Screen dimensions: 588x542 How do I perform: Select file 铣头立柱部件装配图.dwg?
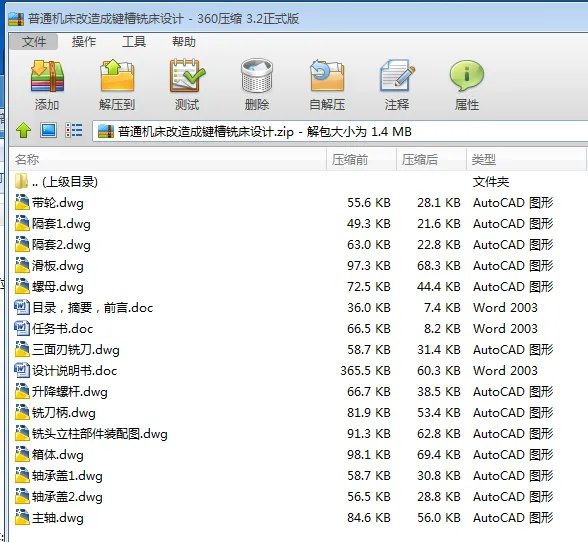point(298,434)
